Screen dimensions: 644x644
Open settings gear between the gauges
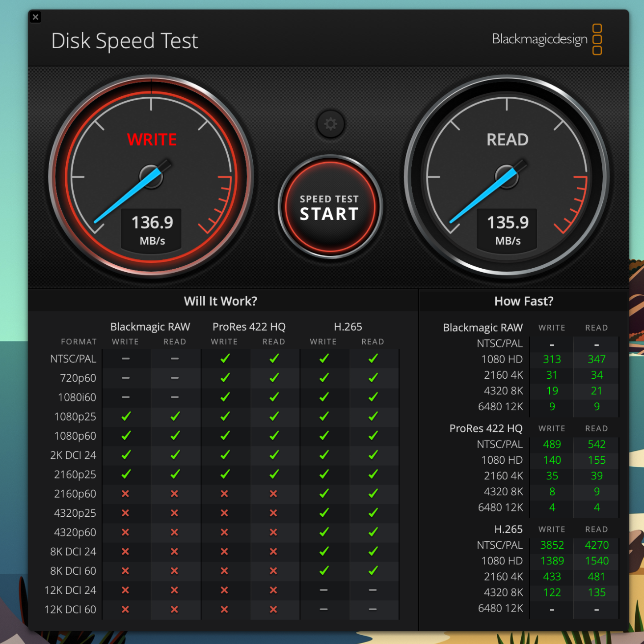(330, 124)
